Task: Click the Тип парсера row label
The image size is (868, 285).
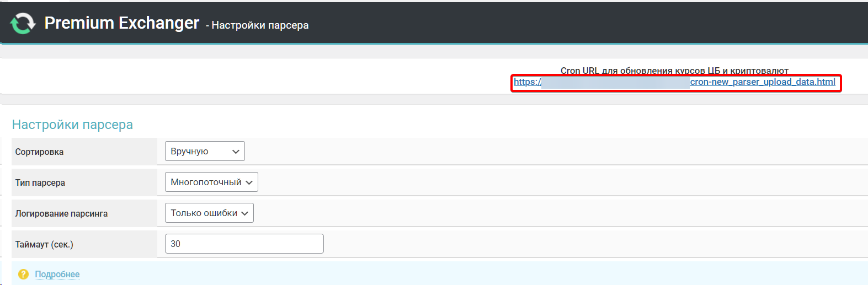Action: coord(40,182)
